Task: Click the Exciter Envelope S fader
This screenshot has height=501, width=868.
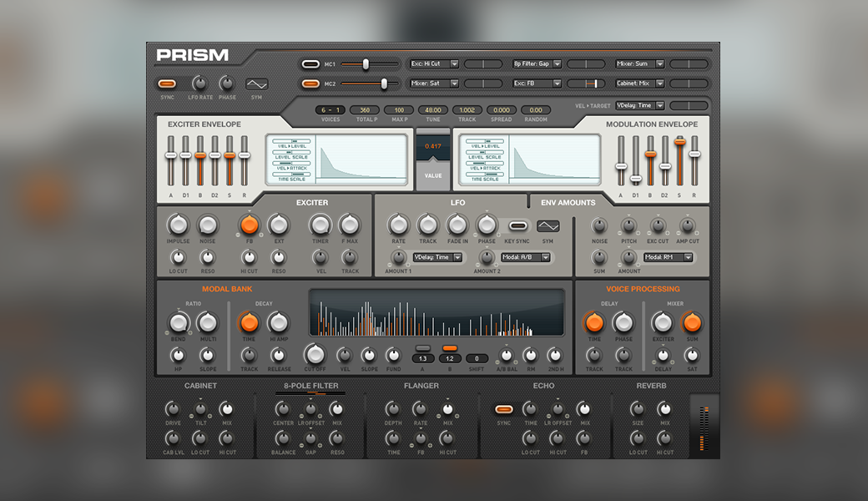Action: click(230, 160)
